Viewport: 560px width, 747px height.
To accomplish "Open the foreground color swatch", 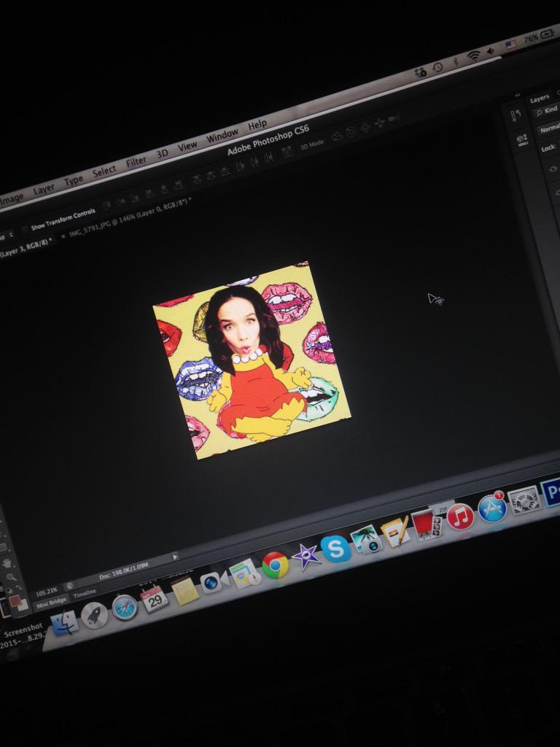I will point(15,601).
